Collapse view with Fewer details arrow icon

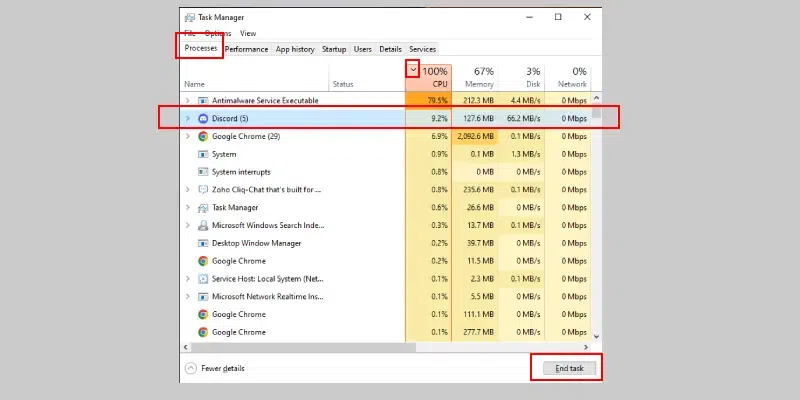point(190,368)
